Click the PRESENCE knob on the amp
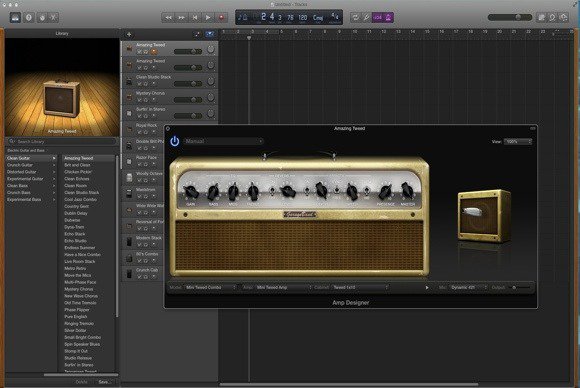Viewport: 580px width, 388px height. pyautogui.click(x=385, y=192)
